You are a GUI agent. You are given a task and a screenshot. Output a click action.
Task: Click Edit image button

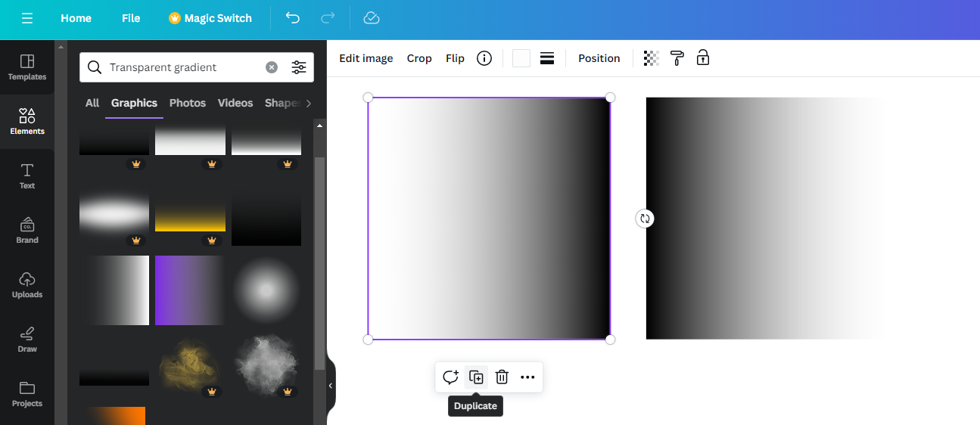tap(366, 58)
